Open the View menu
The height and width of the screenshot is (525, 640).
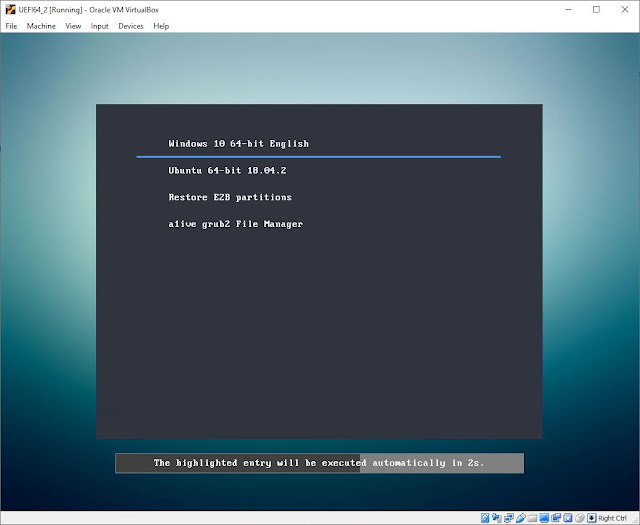pyautogui.click(x=73, y=26)
